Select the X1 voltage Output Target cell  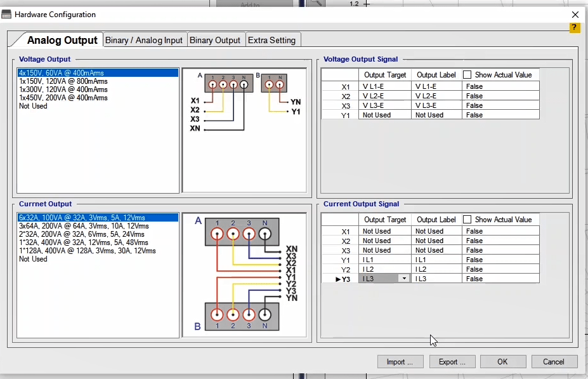click(384, 86)
